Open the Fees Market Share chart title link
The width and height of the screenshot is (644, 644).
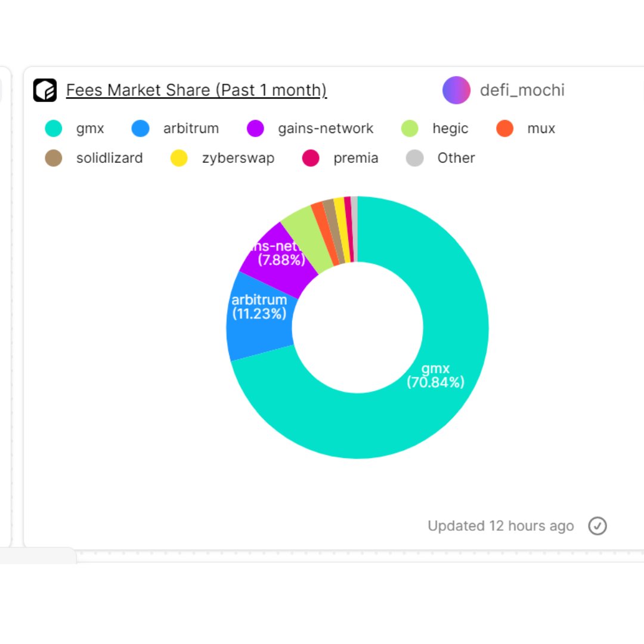(x=196, y=90)
